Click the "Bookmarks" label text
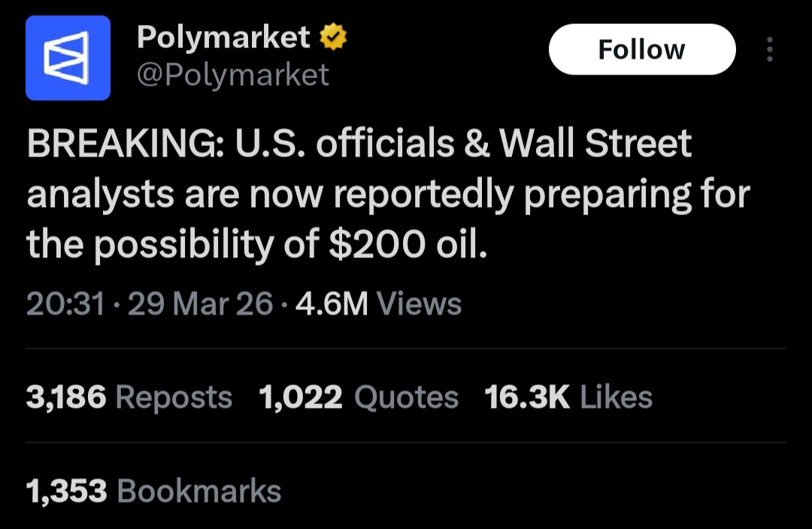This screenshot has height=529, width=812. (x=199, y=491)
